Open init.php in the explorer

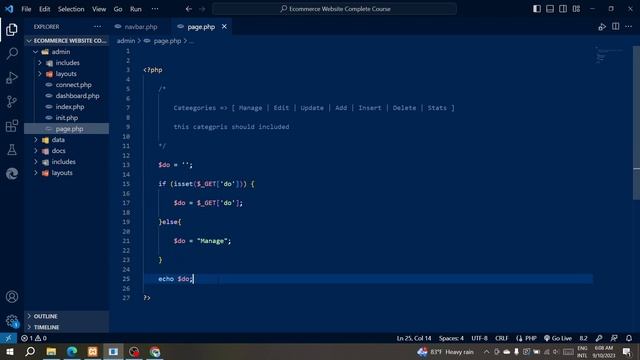click(x=67, y=118)
